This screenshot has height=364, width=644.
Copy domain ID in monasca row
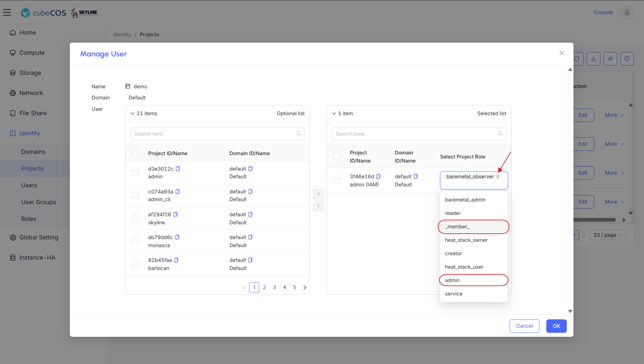(x=250, y=237)
